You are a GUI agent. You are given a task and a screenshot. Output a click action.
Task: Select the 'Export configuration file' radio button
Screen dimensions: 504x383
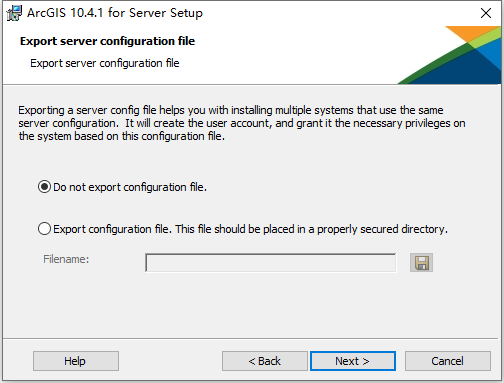click(x=44, y=229)
